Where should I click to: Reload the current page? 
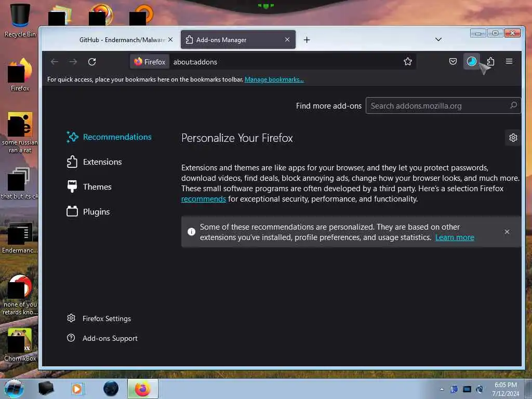[92, 62]
